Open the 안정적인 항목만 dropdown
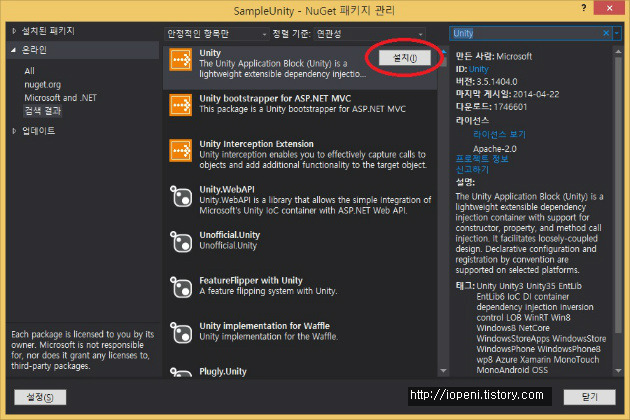This screenshot has width=630, height=420. tap(217, 34)
